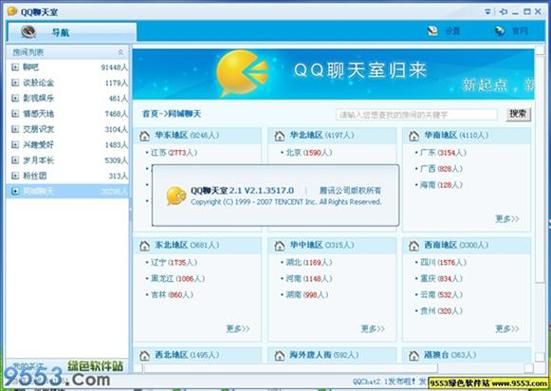Expand the 聊吧 tree node
This screenshot has height=391, width=551.
click(15, 67)
